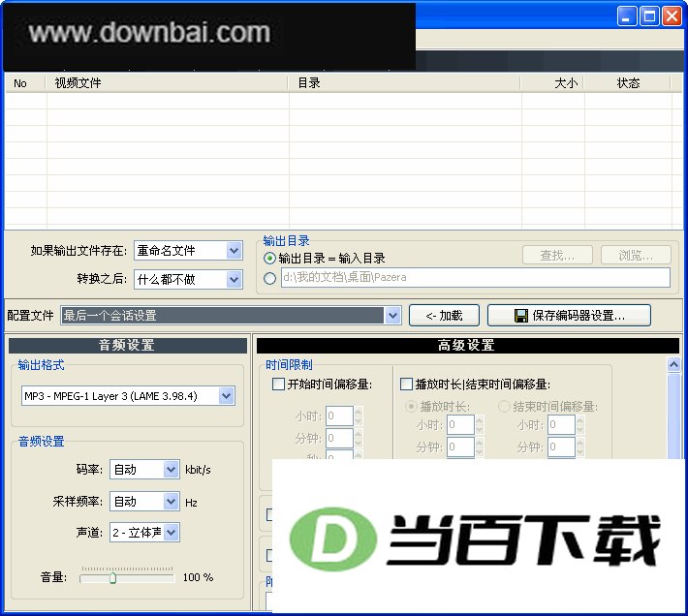Select the '播放时长' radio button

click(x=411, y=407)
